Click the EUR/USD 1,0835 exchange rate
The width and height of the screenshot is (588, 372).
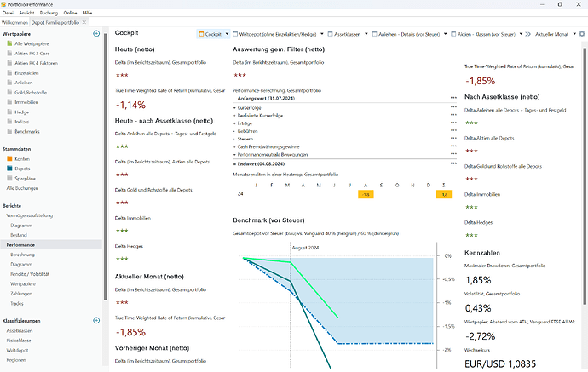[500, 363]
